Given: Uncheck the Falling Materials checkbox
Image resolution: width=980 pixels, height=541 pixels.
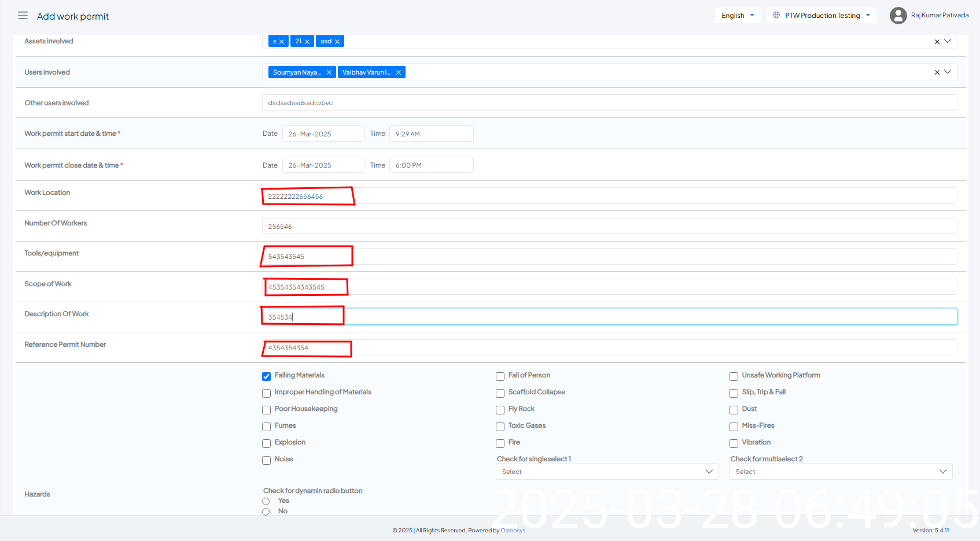Looking at the screenshot, I should [266, 376].
